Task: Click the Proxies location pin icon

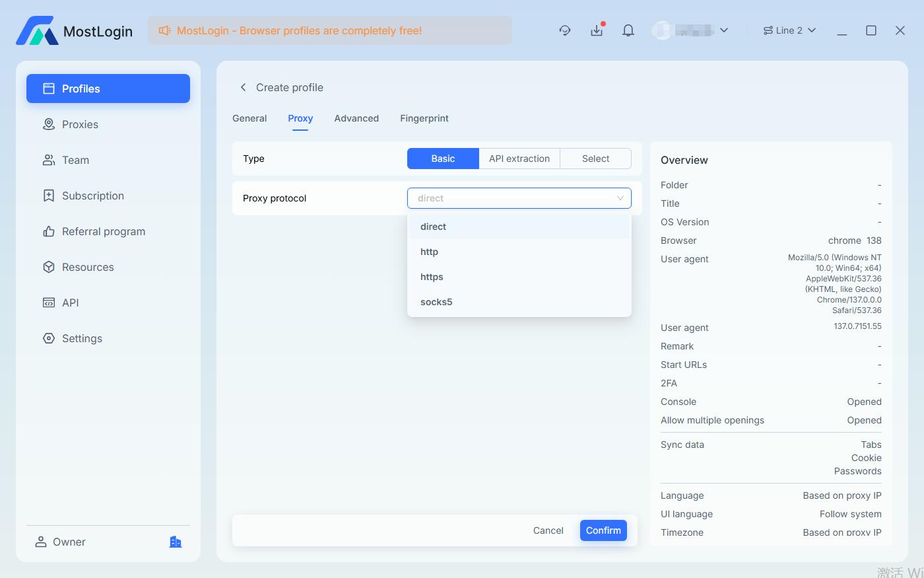Action: point(49,124)
